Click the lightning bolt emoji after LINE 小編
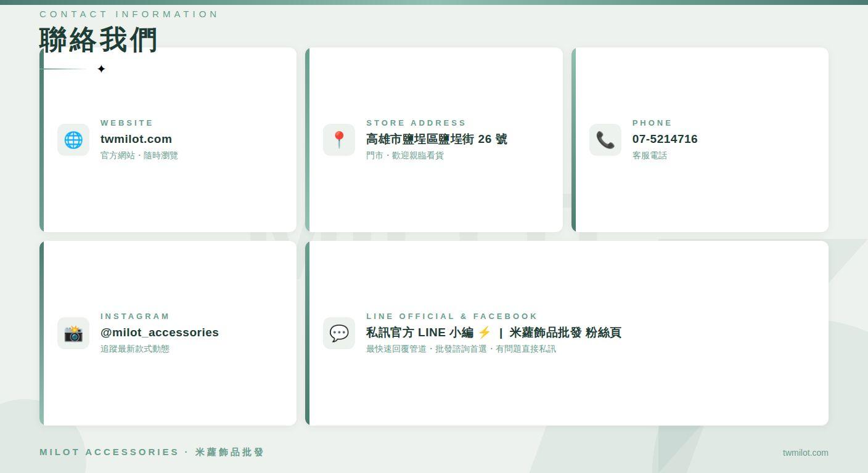 click(485, 333)
